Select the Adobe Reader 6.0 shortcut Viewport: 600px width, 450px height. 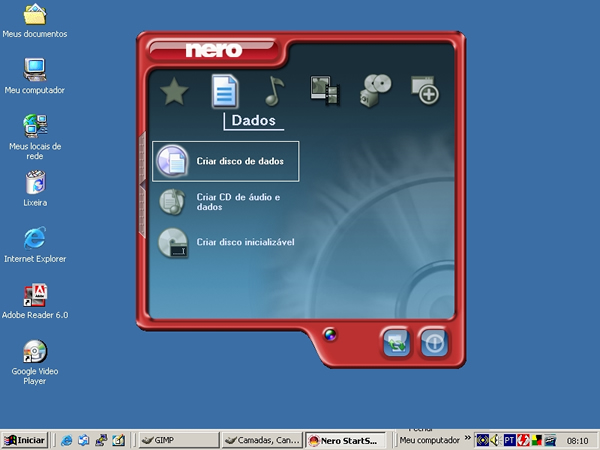(x=35, y=301)
